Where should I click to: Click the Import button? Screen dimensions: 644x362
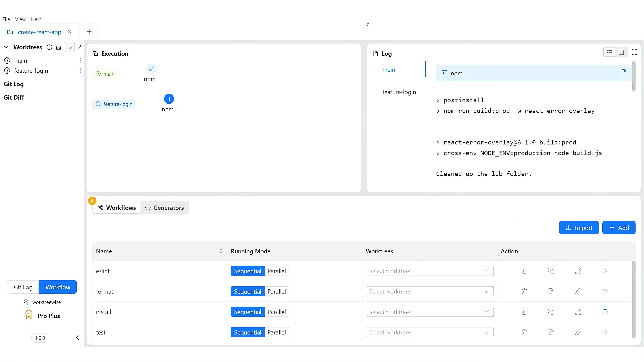pos(579,228)
